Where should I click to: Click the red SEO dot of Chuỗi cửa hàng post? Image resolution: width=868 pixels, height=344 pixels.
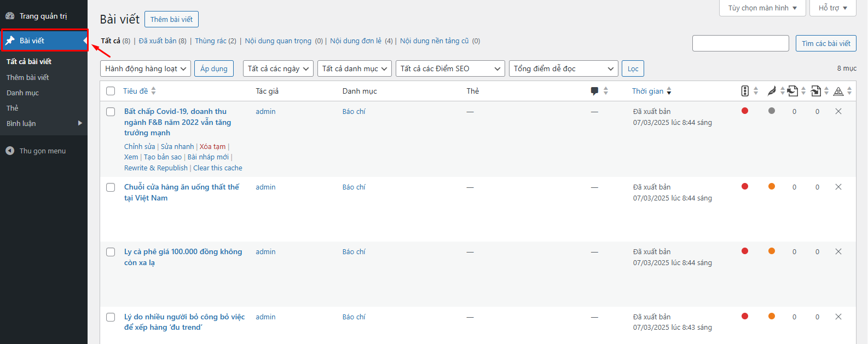click(x=745, y=186)
